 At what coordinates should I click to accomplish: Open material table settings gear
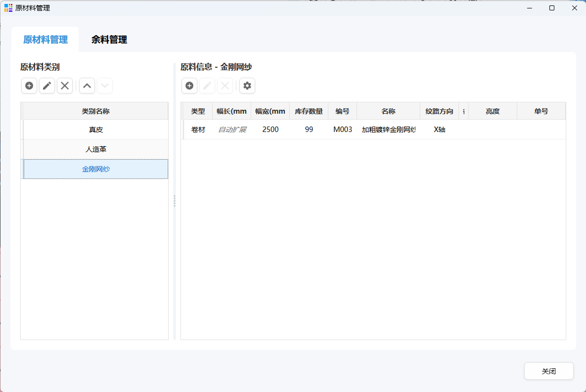point(247,86)
